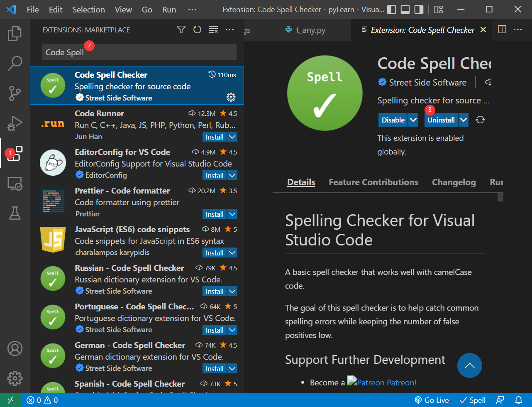Switch to the Changelog tab
532x407 pixels.
pyautogui.click(x=454, y=182)
